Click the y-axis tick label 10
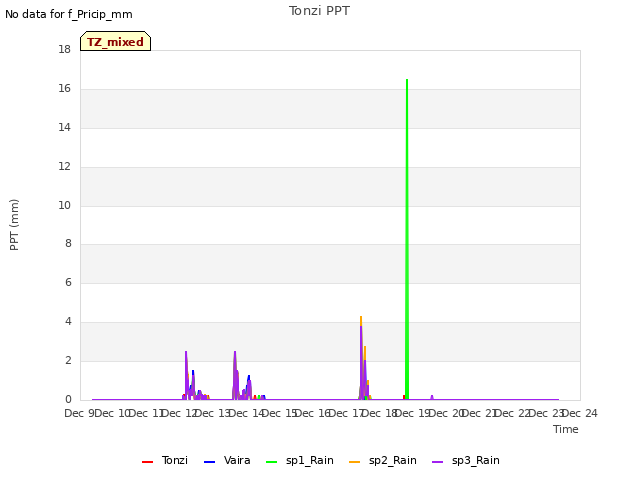Viewport: 640px width, 480px height. pos(64,205)
